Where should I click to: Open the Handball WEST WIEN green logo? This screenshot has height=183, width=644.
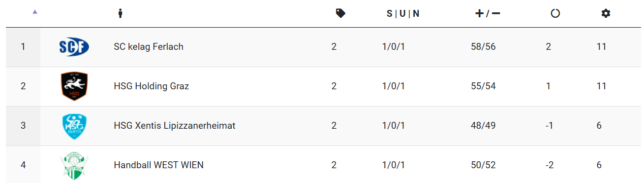74,165
